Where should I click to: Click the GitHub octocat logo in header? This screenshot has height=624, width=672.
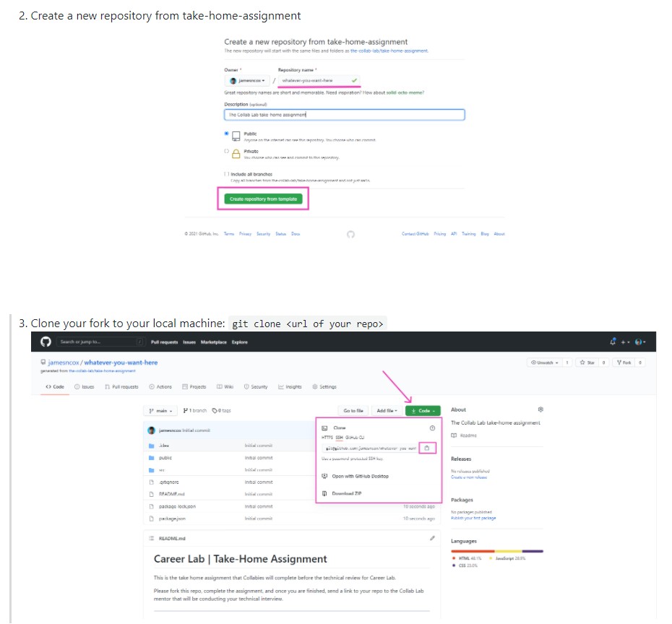pos(46,342)
